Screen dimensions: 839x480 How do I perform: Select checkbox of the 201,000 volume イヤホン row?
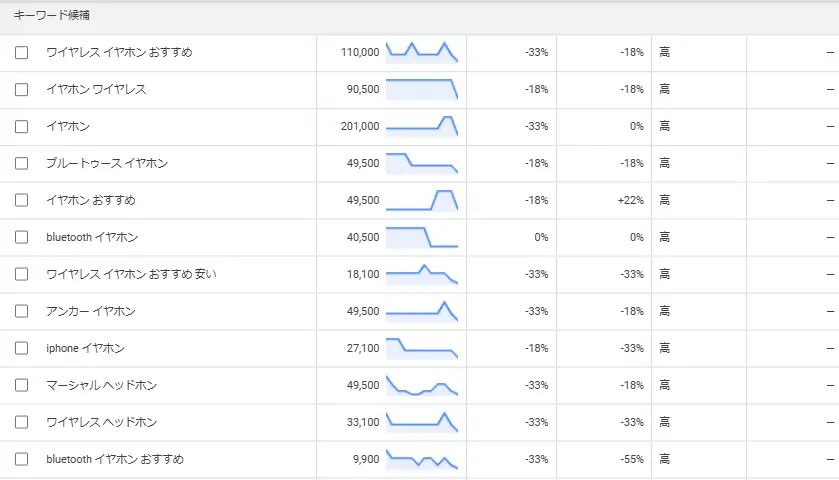coord(22,127)
